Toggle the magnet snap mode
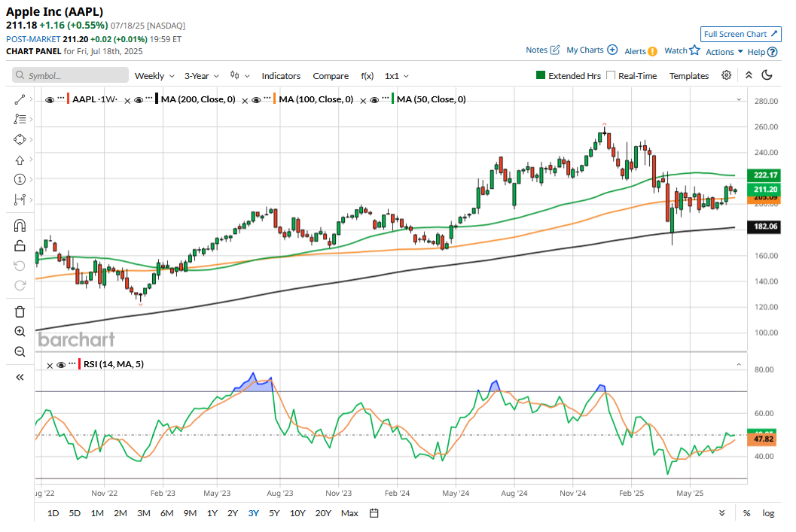 pos(20,226)
